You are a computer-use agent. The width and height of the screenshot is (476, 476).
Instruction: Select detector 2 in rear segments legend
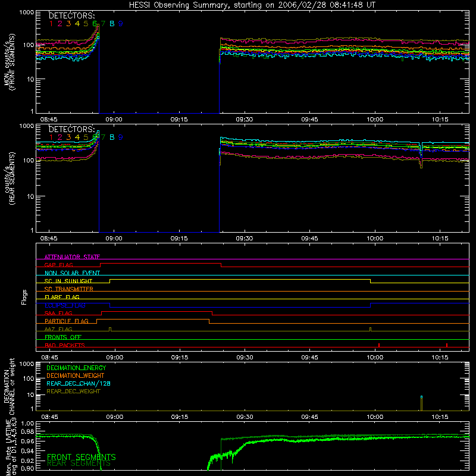(x=60, y=137)
